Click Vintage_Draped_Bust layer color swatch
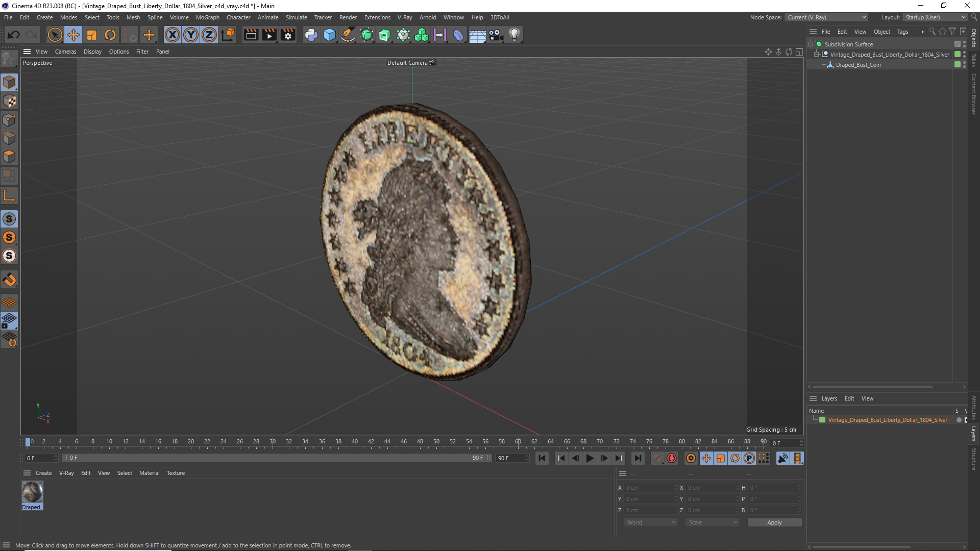Viewport: 980px width, 551px height. [x=822, y=420]
